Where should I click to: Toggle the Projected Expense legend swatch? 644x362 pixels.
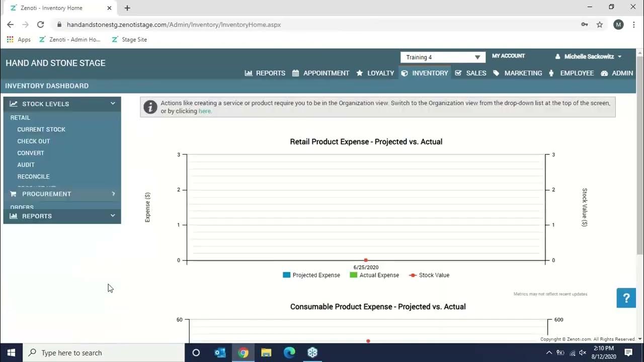coord(286,275)
